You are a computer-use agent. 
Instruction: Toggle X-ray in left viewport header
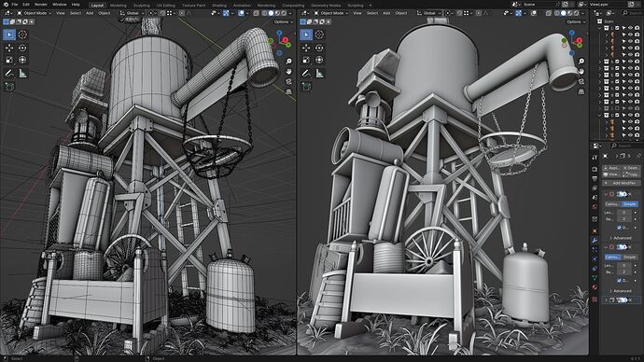(x=256, y=13)
